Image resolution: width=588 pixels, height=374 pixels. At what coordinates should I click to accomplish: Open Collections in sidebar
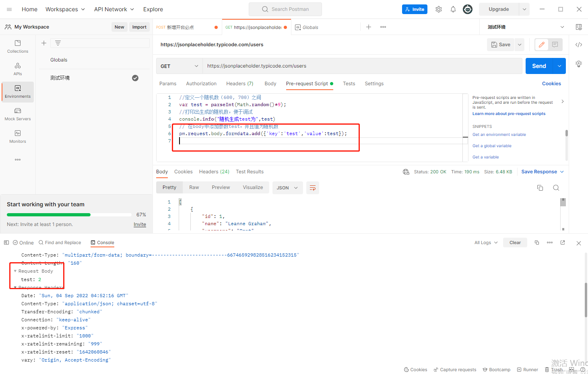(18, 46)
